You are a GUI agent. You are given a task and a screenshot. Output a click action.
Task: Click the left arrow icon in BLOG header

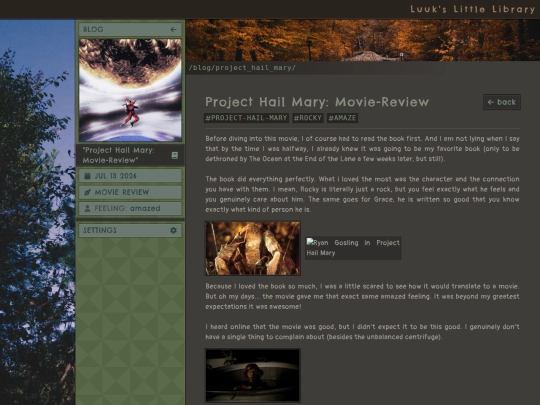tap(173, 30)
